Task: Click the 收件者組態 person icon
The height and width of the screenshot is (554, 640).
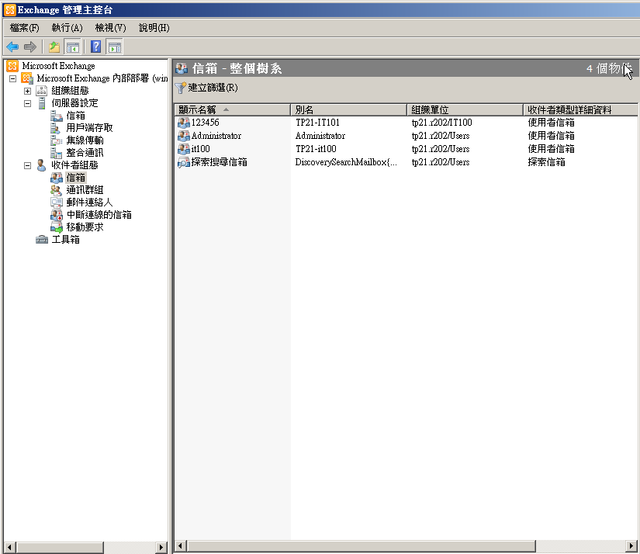Action: [41, 165]
